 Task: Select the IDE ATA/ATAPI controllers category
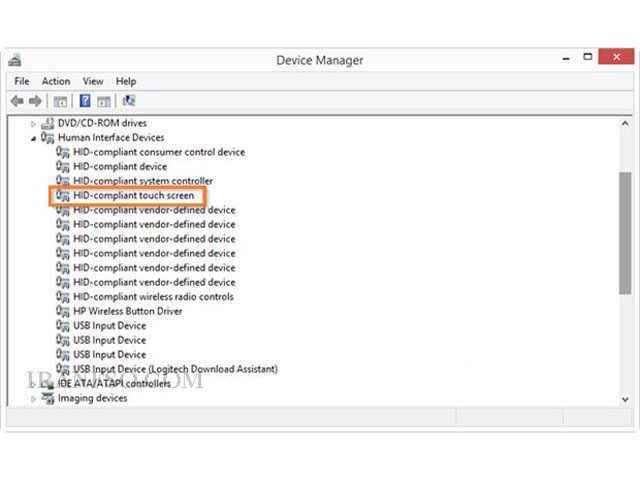coord(114,384)
